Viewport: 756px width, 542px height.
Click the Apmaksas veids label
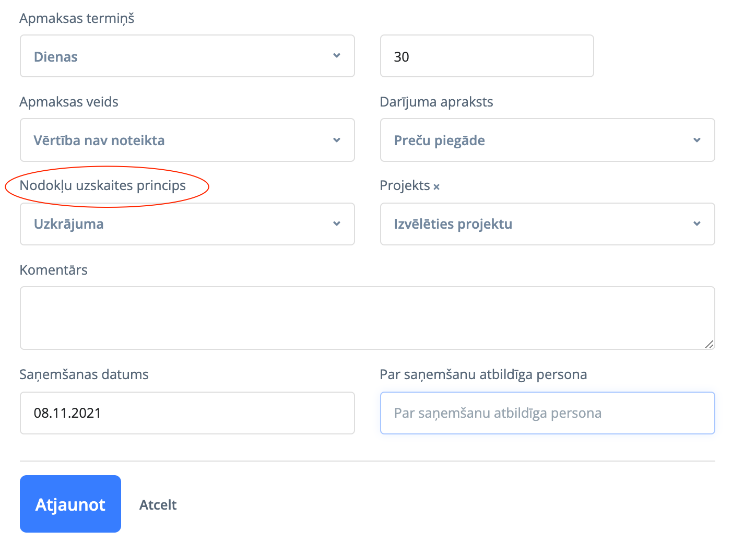(69, 102)
